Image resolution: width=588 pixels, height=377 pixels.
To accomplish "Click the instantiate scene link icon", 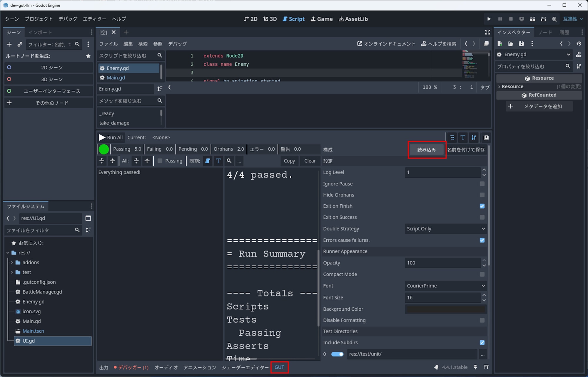I will tap(20, 44).
